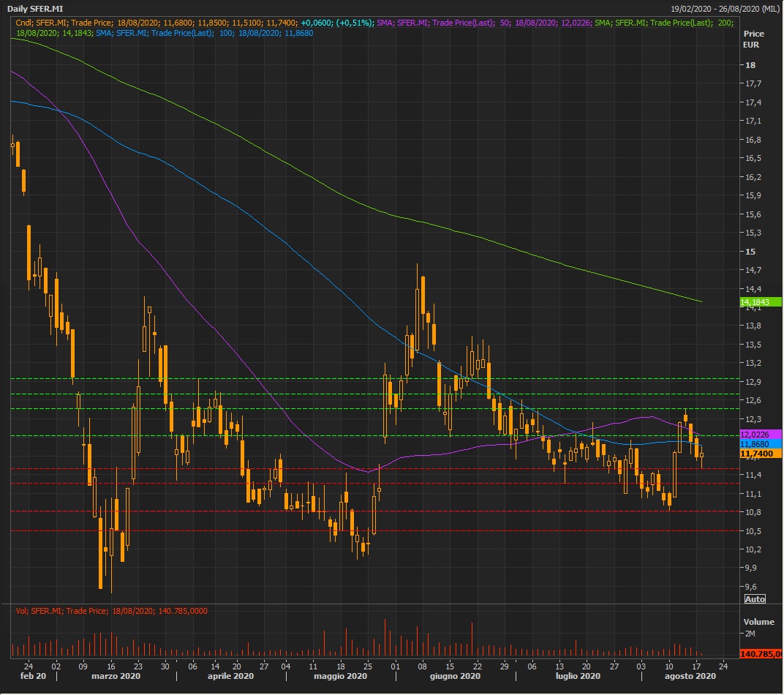Click the Volume axis label
Viewport: 784px width, 695px height.
[758, 622]
